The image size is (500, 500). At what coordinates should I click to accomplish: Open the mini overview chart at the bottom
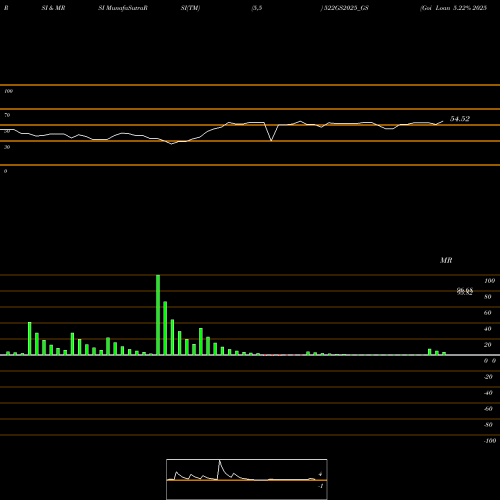(247, 479)
